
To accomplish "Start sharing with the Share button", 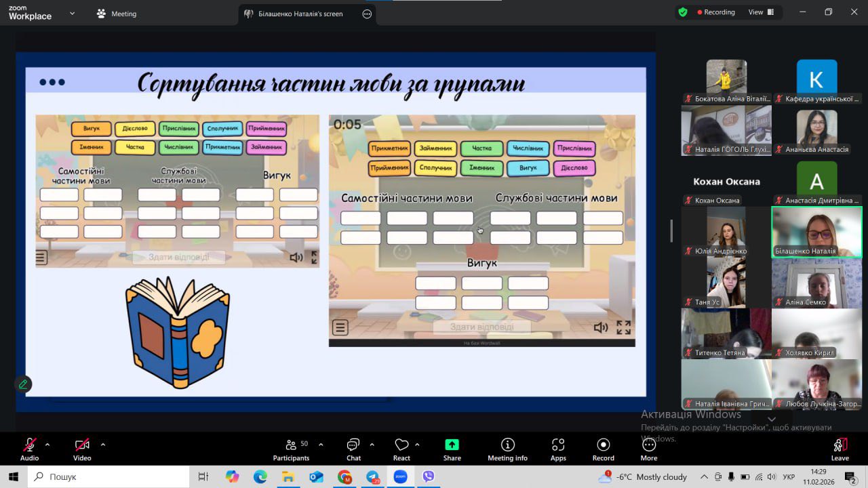I will point(452,449).
